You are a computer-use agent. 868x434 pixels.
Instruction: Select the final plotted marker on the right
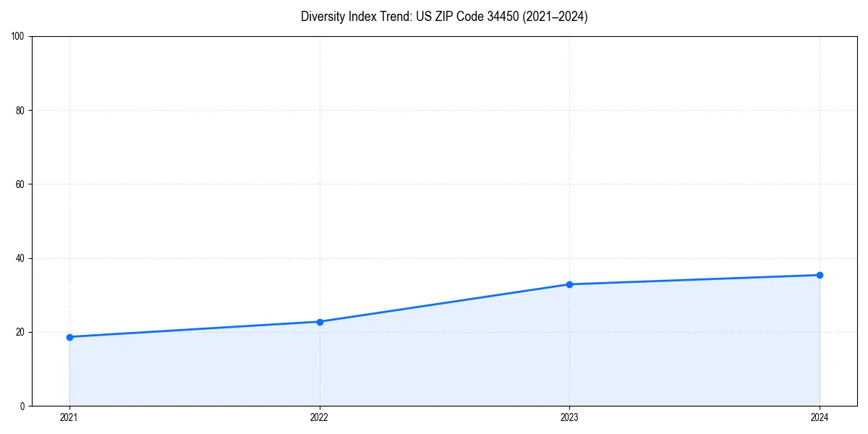pyautogui.click(x=820, y=275)
